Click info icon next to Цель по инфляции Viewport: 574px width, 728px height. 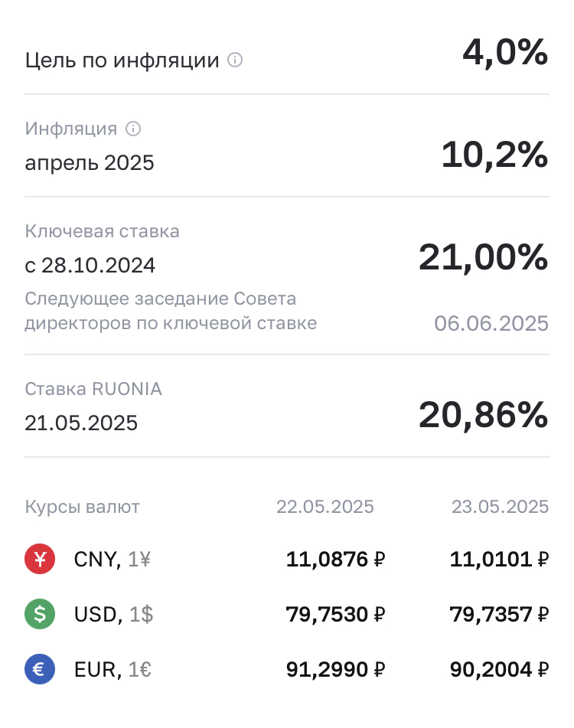pyautogui.click(x=236, y=60)
